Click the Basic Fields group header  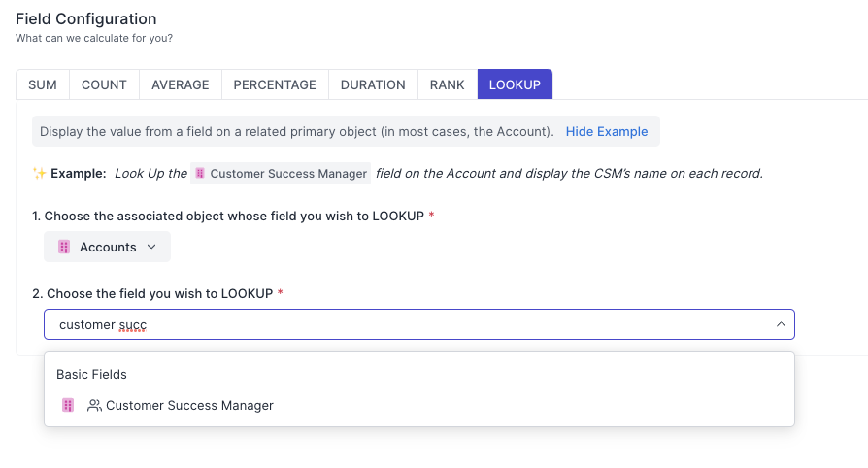(91, 374)
